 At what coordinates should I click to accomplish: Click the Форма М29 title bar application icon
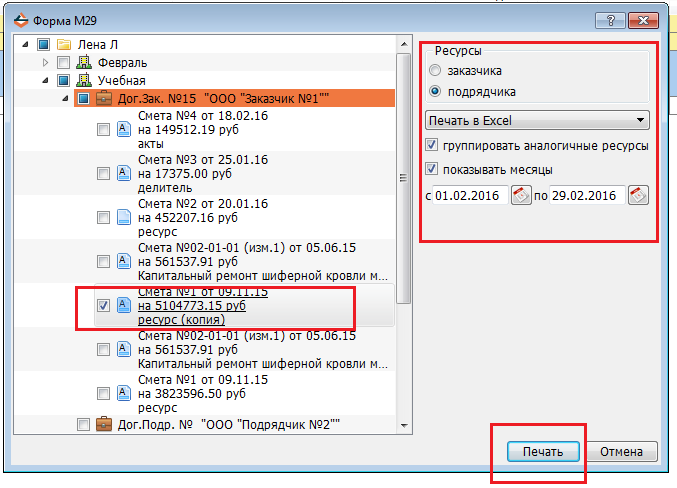(20, 20)
